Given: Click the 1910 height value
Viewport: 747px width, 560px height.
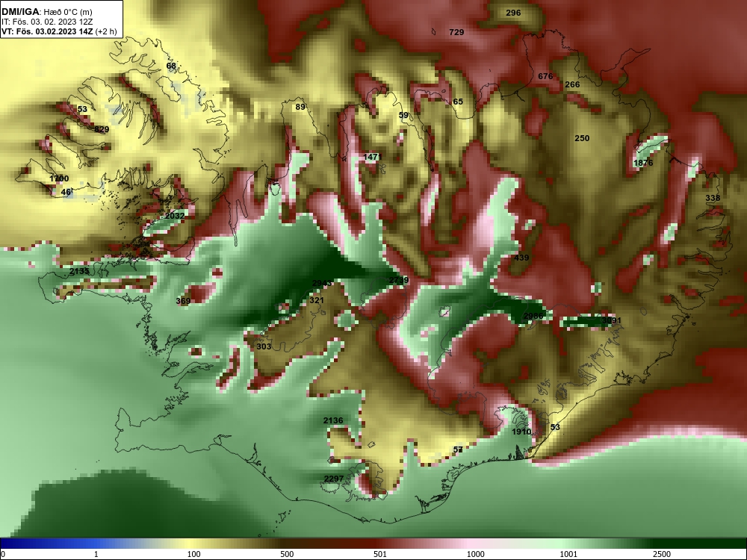Looking at the screenshot, I should tap(521, 432).
